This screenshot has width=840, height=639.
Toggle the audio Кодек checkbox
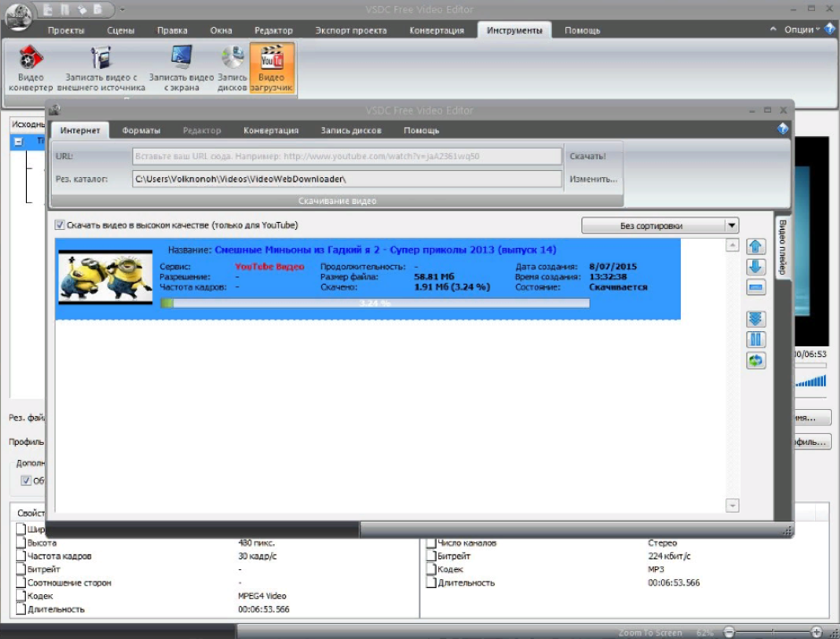tap(431, 569)
